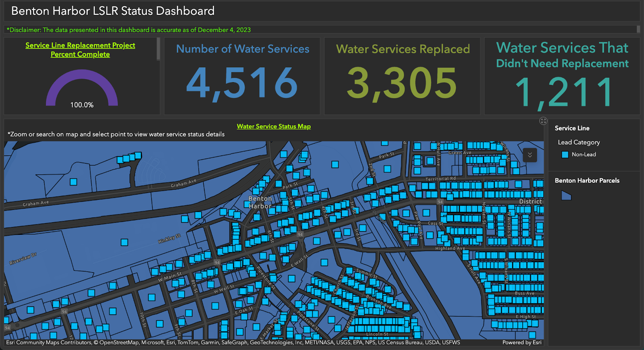
Task: Select the 1,211 Didn't Need Replacement indicator
Action: click(562, 93)
